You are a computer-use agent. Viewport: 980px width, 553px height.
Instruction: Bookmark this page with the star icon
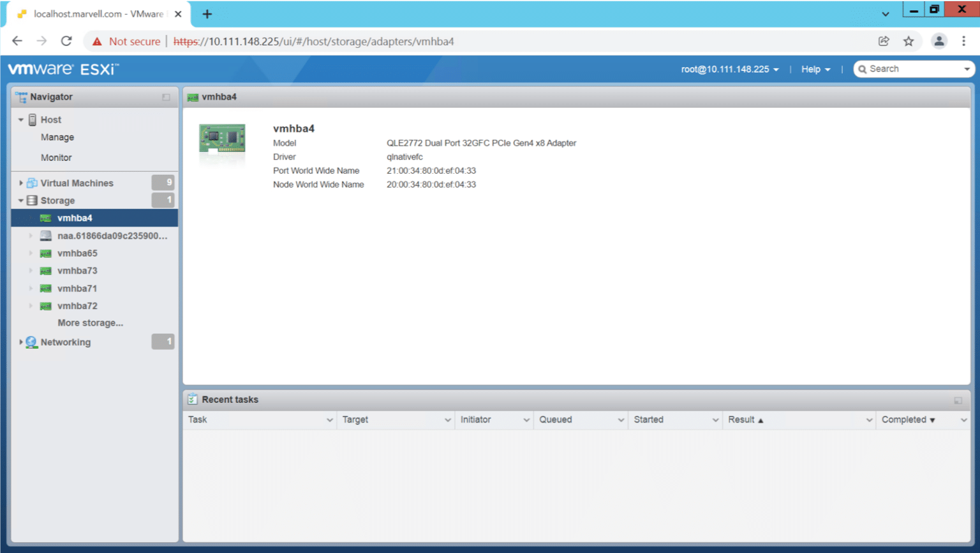pyautogui.click(x=909, y=41)
